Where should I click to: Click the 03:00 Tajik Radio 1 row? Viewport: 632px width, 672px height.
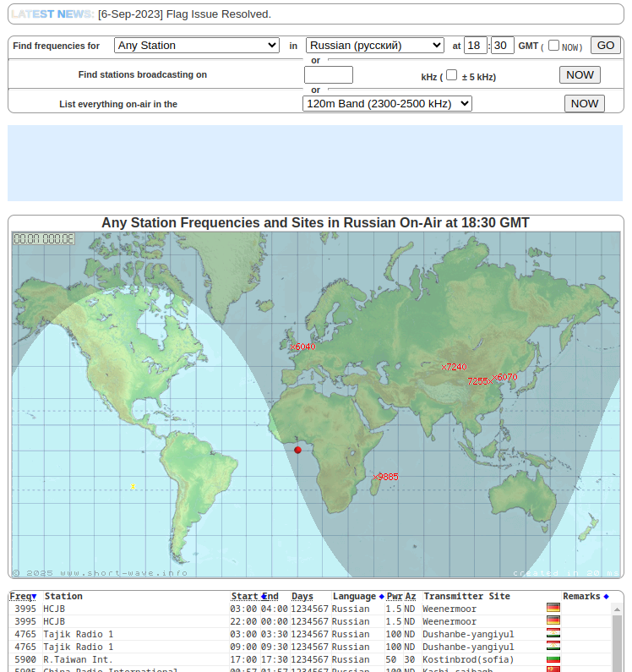coord(309,634)
